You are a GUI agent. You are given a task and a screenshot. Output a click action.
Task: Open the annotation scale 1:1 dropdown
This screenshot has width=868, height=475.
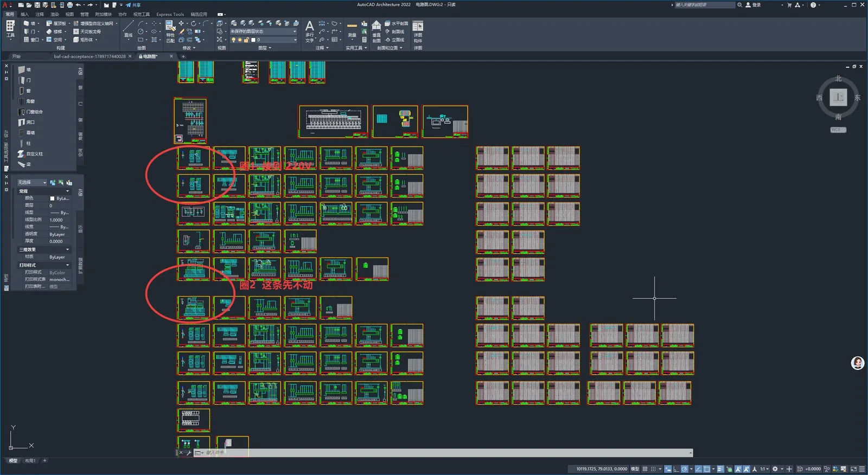764,469
